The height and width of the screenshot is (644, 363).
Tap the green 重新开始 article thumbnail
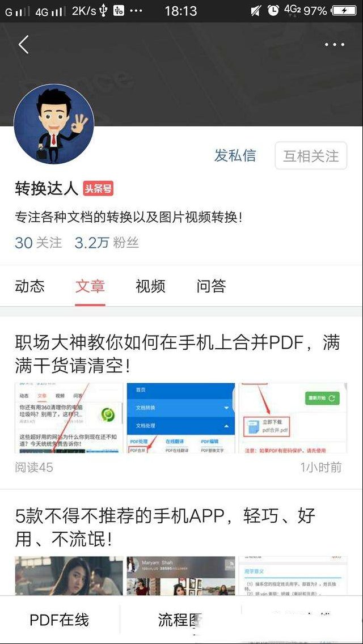[x=293, y=418]
